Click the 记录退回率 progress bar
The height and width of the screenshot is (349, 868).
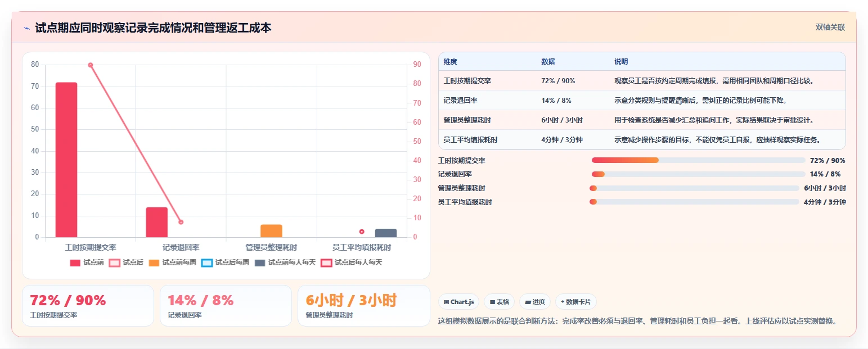699,174
